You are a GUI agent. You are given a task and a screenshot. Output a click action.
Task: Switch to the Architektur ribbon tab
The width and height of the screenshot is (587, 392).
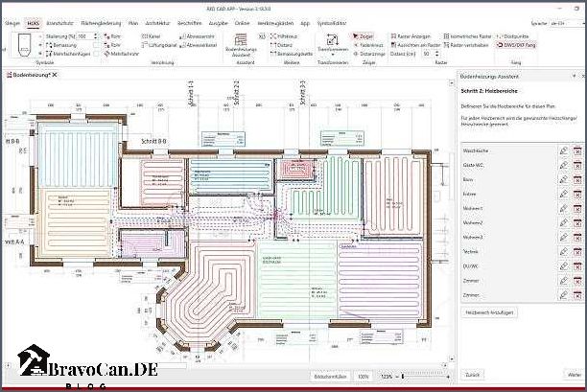click(160, 20)
